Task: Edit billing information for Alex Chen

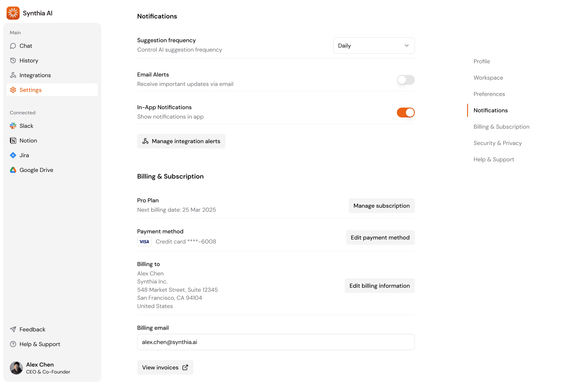Action: point(380,286)
